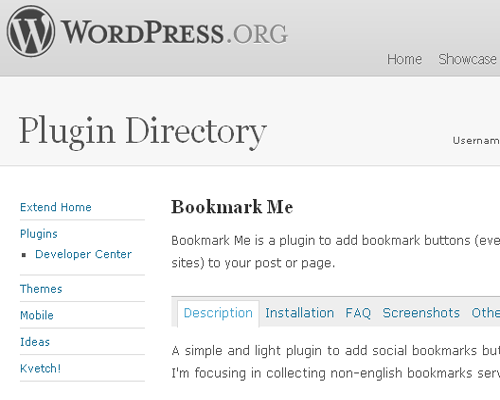Switch to the Installation tab

[299, 313]
